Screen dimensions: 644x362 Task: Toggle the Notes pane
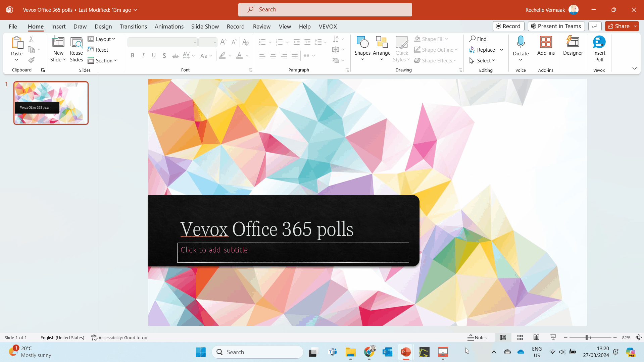477,338
